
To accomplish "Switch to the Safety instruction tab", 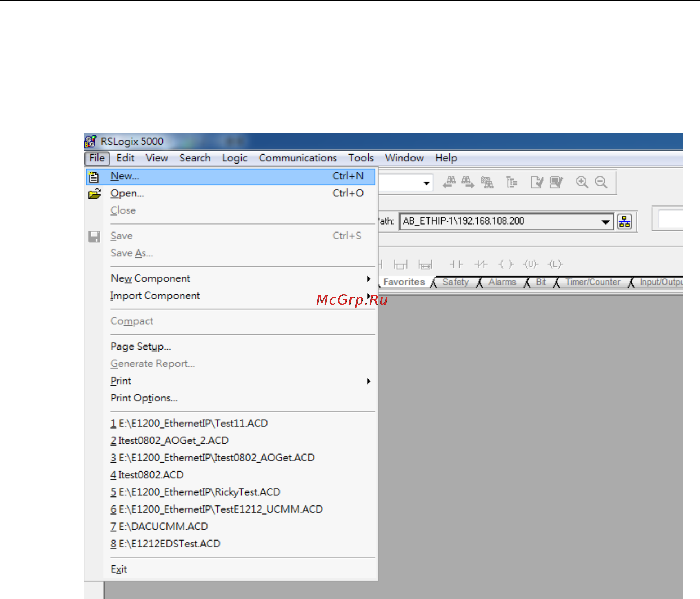I will (456, 282).
